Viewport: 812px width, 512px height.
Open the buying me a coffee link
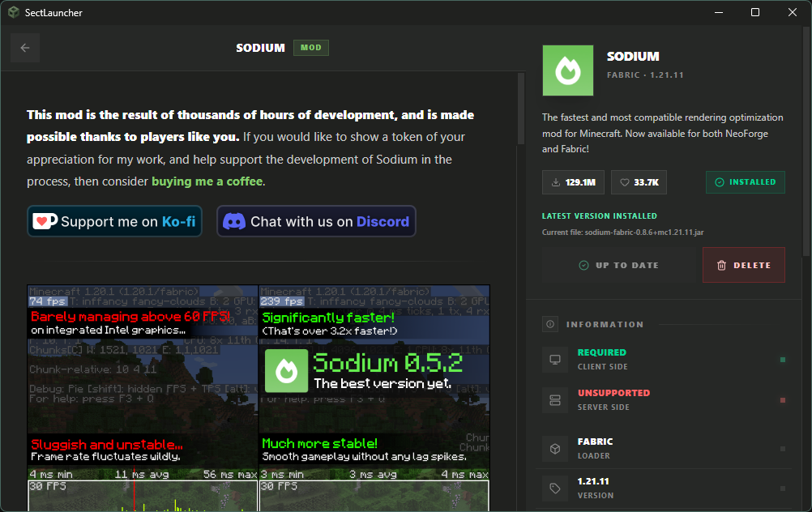click(x=207, y=181)
